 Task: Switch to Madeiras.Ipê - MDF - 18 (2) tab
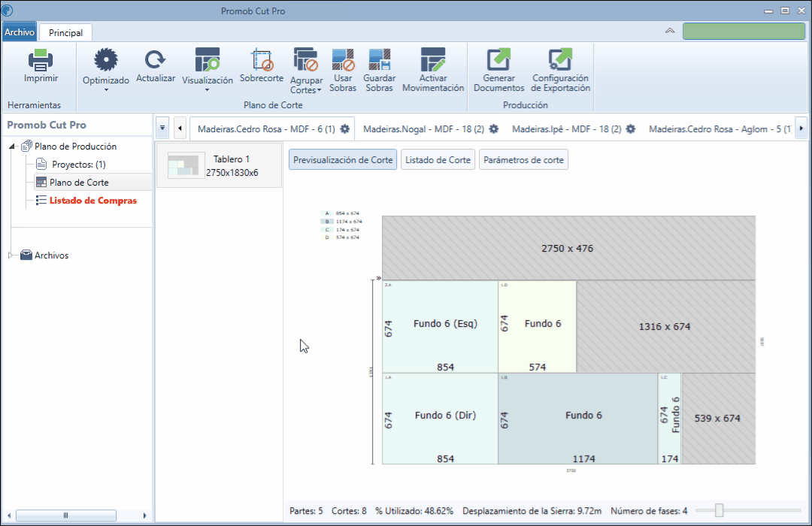pyautogui.click(x=567, y=129)
